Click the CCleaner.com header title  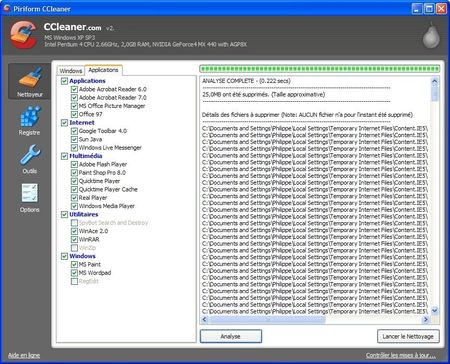(x=72, y=27)
